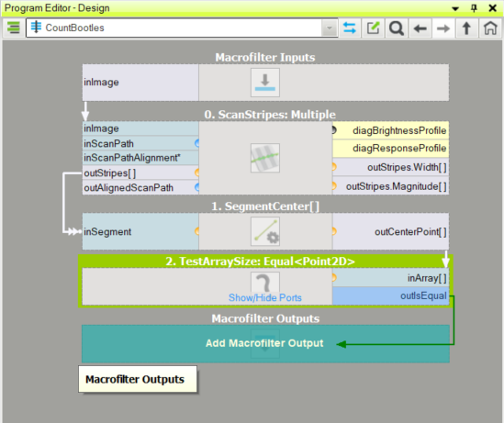Select the inScanPathAlignment input port
This screenshot has width=504, height=423.
140,158
